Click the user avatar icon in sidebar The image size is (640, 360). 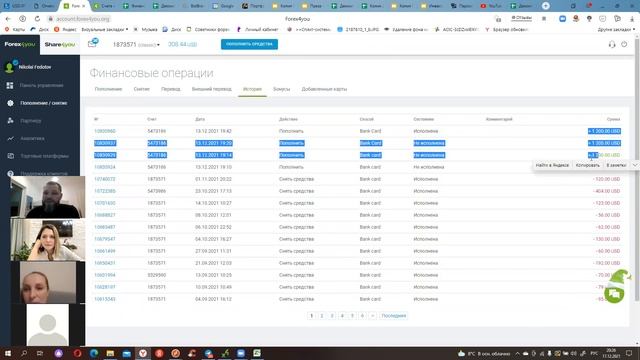pos(9,67)
